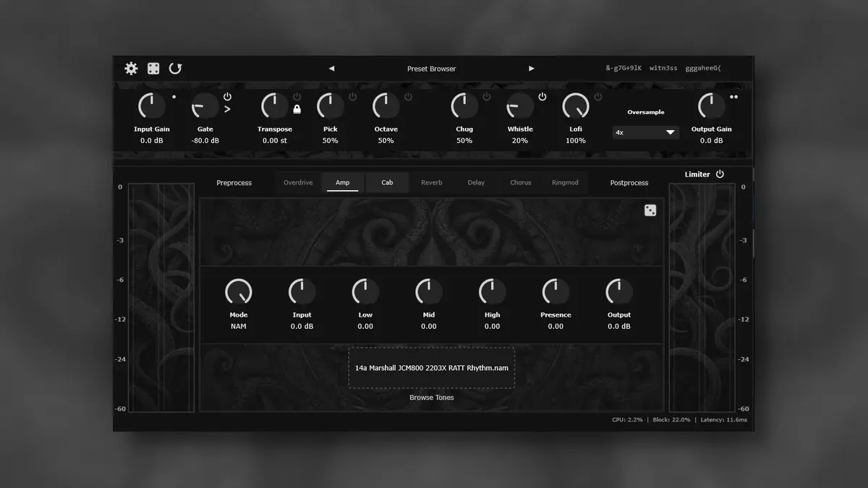868x488 pixels.
Task: Click the amp Mode knob
Action: pyautogui.click(x=239, y=292)
